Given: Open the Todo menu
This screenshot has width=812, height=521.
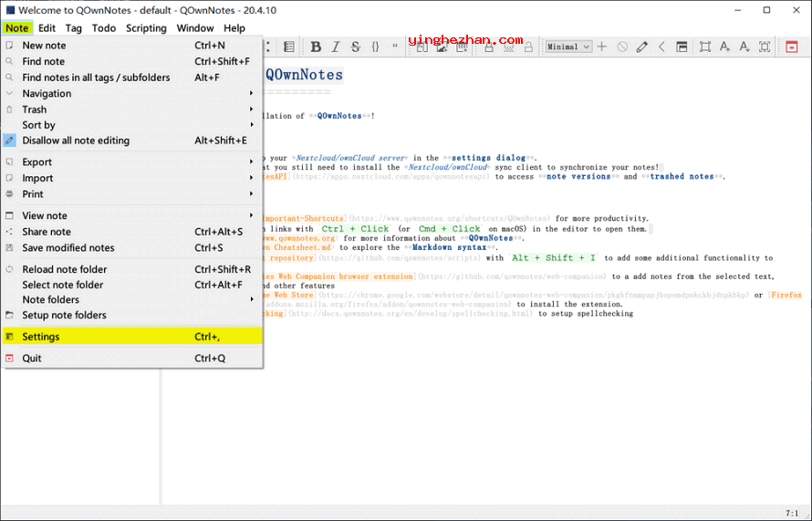Looking at the screenshot, I should [x=104, y=28].
